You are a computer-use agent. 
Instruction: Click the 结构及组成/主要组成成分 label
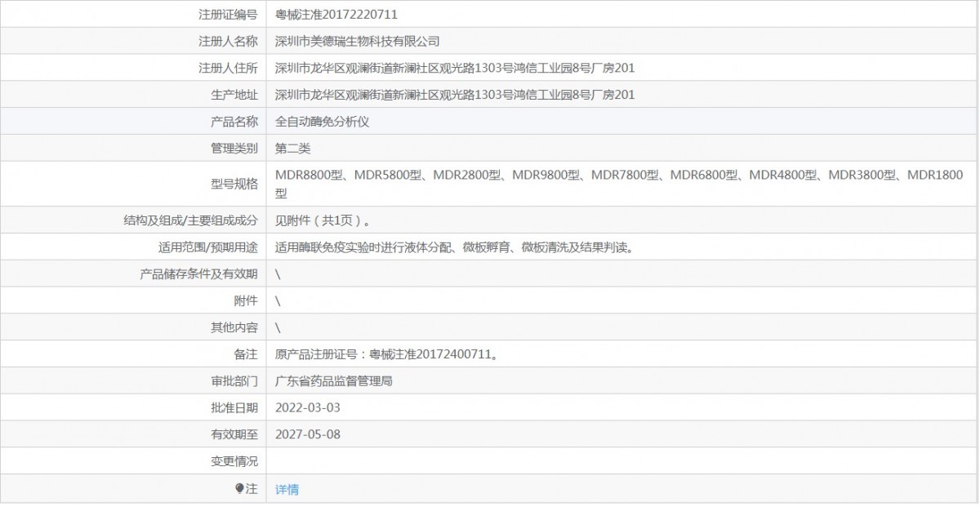[x=189, y=220]
